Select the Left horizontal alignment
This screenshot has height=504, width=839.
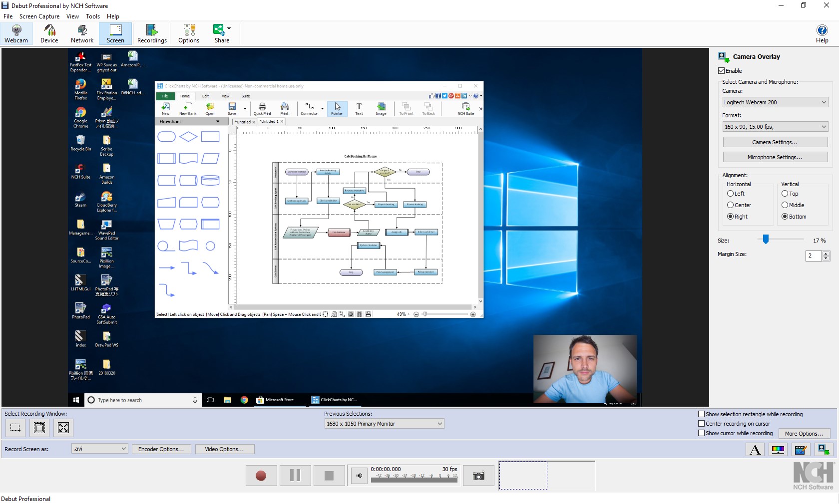pyautogui.click(x=730, y=194)
